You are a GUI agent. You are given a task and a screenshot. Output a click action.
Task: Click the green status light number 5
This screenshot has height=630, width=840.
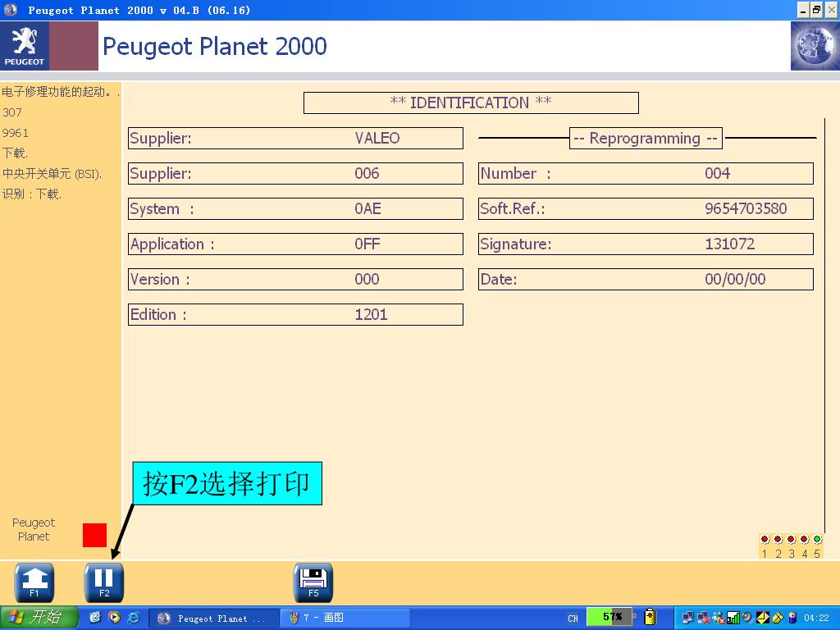(817, 540)
